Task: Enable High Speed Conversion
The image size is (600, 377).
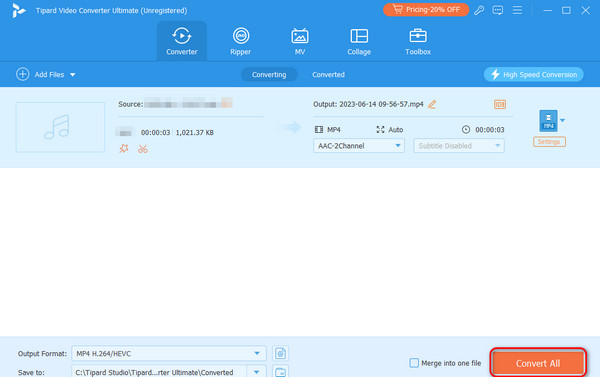Action: pyautogui.click(x=533, y=75)
